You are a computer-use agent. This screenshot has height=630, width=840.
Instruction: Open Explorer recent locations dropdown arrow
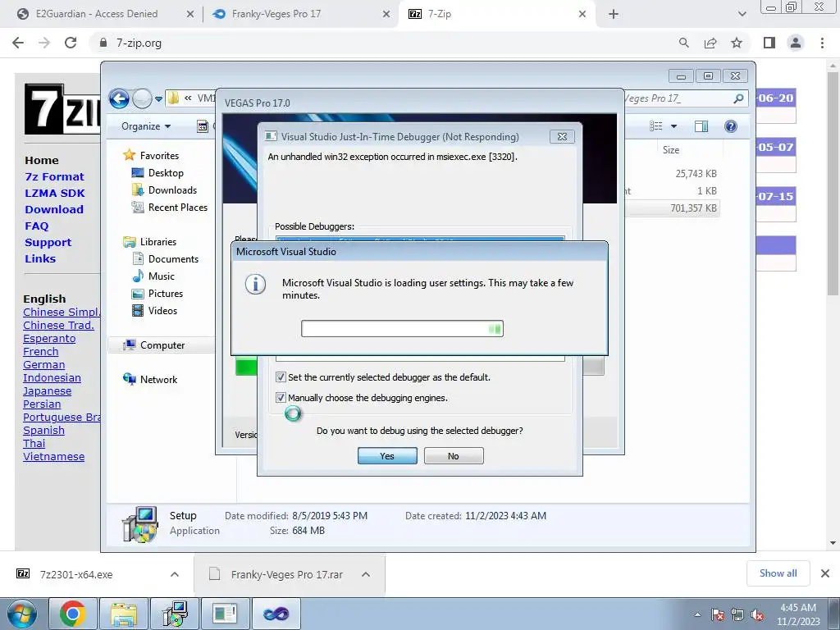tap(158, 99)
